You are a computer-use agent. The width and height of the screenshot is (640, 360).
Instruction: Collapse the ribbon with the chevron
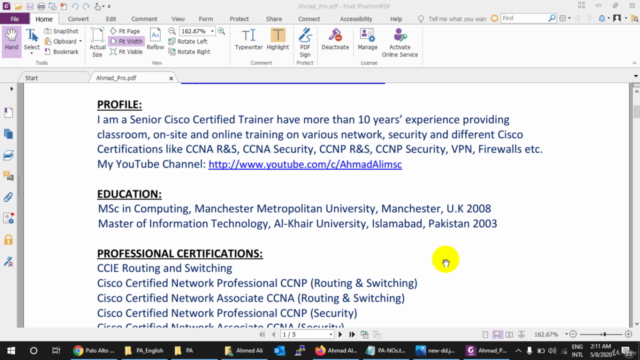point(634,63)
